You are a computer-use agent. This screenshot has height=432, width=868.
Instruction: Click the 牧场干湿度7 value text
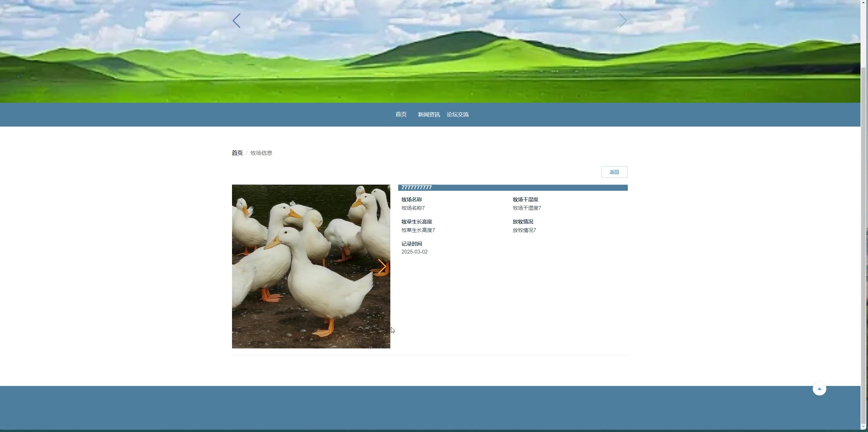click(x=527, y=208)
